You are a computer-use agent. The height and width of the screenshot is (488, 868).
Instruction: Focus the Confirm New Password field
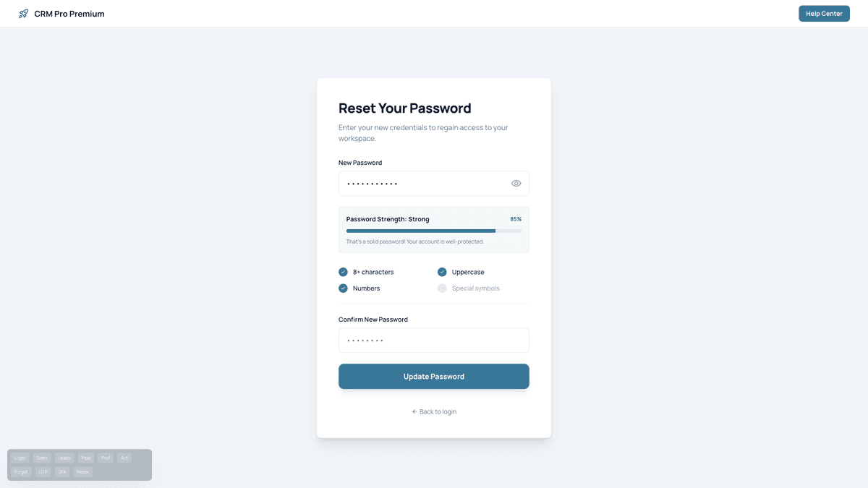pos(434,340)
